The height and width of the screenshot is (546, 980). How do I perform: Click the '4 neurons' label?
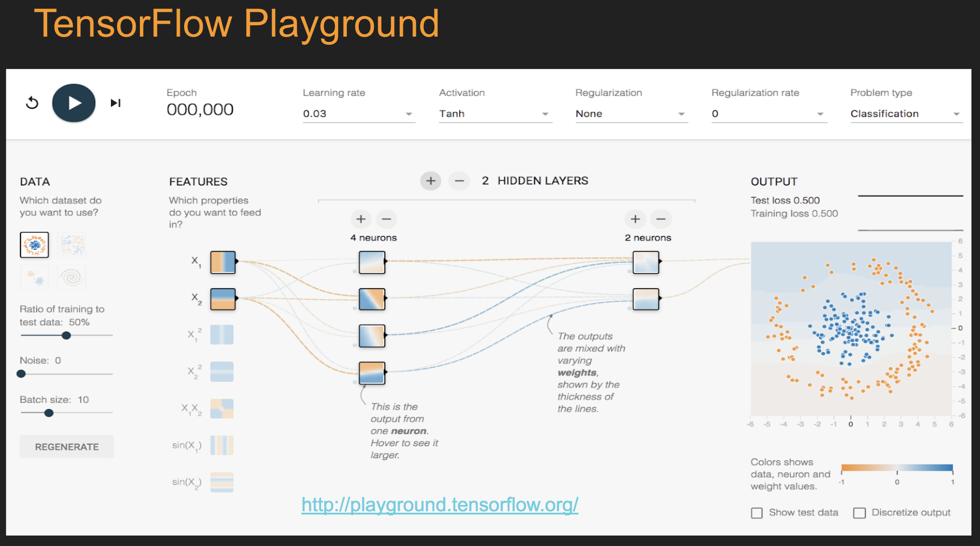click(x=373, y=238)
